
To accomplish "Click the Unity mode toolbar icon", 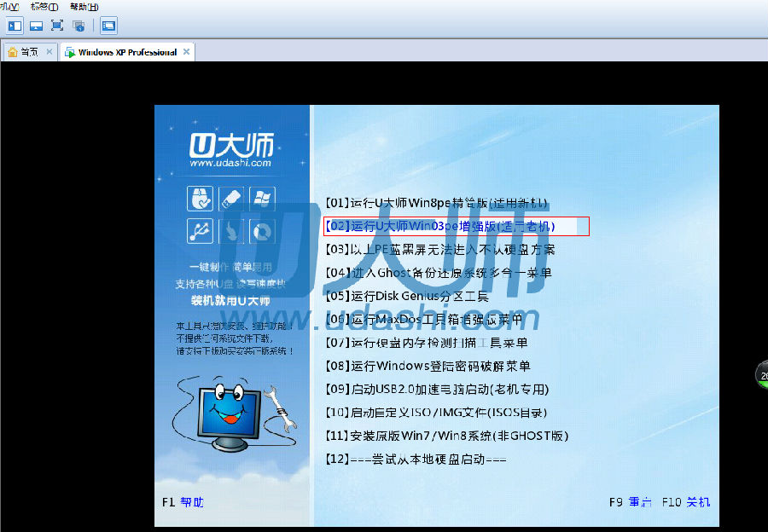I will click(x=79, y=26).
